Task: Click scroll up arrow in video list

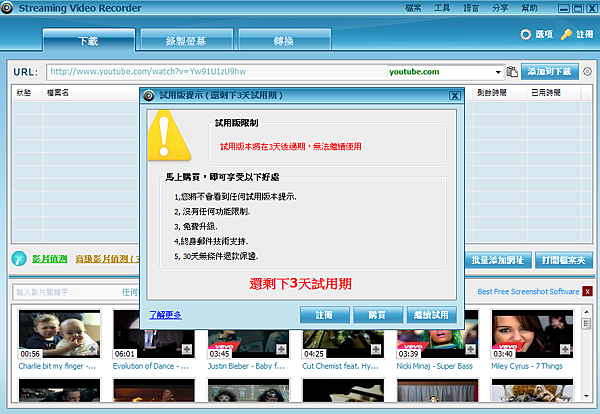Action: 586,311
